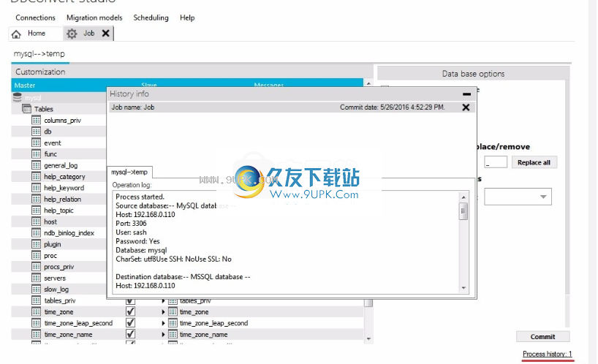Open the combo box under Replace all

(518, 197)
